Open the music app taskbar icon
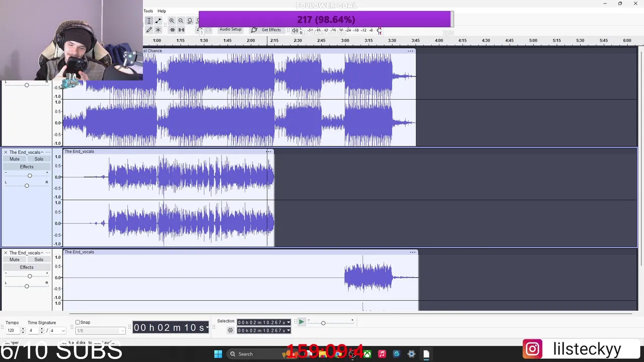This screenshot has height=362, width=644. point(382,354)
